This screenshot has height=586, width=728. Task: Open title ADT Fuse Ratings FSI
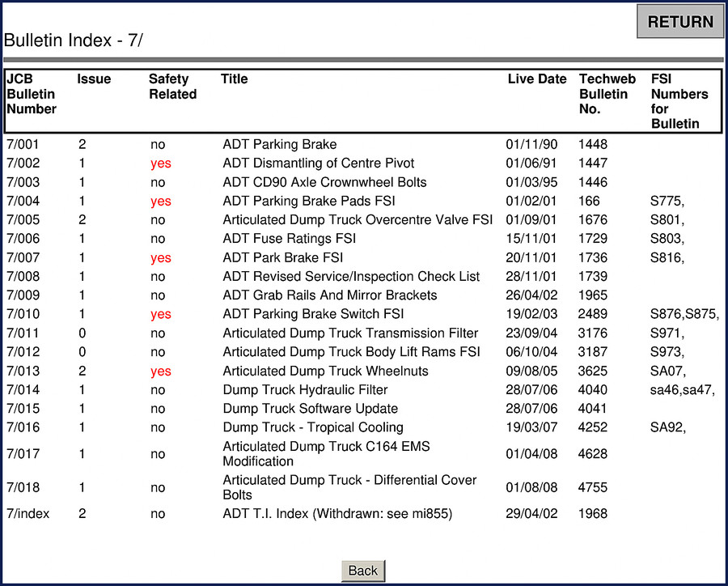pyautogui.click(x=290, y=239)
